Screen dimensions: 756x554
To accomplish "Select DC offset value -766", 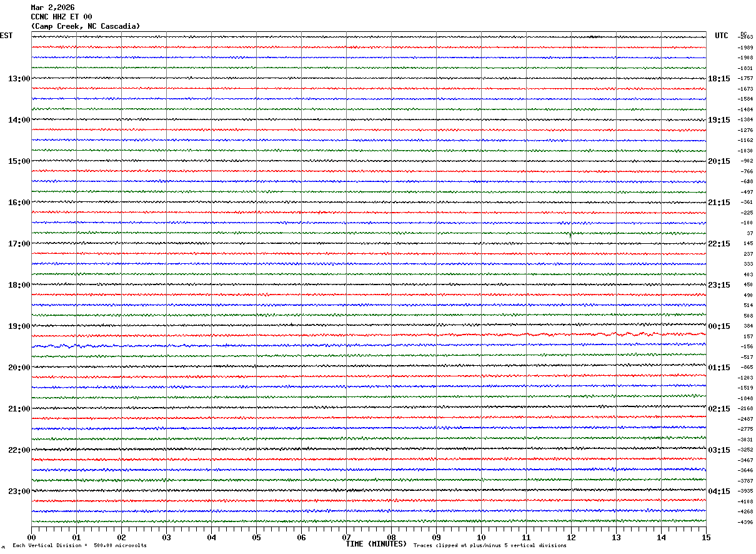I will tap(747, 171).
